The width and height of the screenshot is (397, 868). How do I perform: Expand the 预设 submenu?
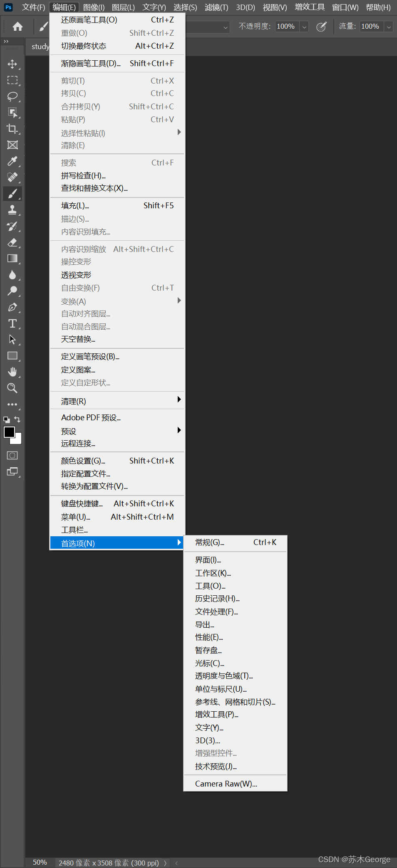(x=179, y=430)
